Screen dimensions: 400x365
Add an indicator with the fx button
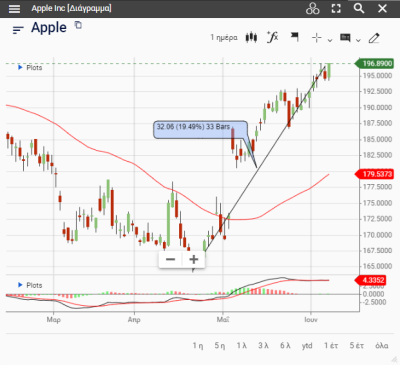[272, 37]
